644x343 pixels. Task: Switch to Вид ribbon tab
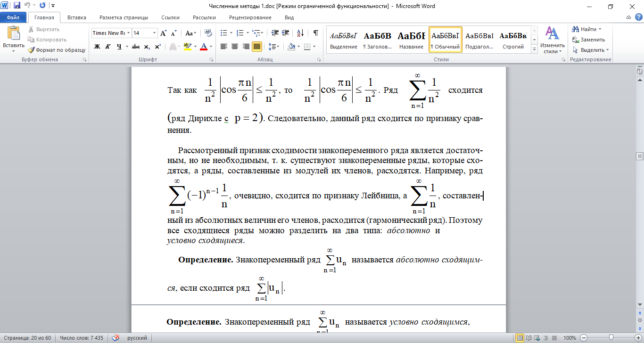(x=289, y=17)
